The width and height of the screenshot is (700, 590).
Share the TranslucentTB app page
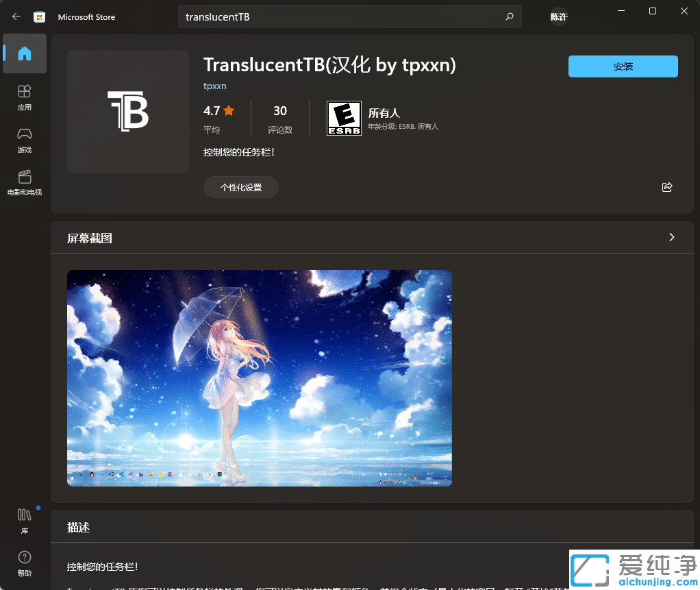point(666,186)
